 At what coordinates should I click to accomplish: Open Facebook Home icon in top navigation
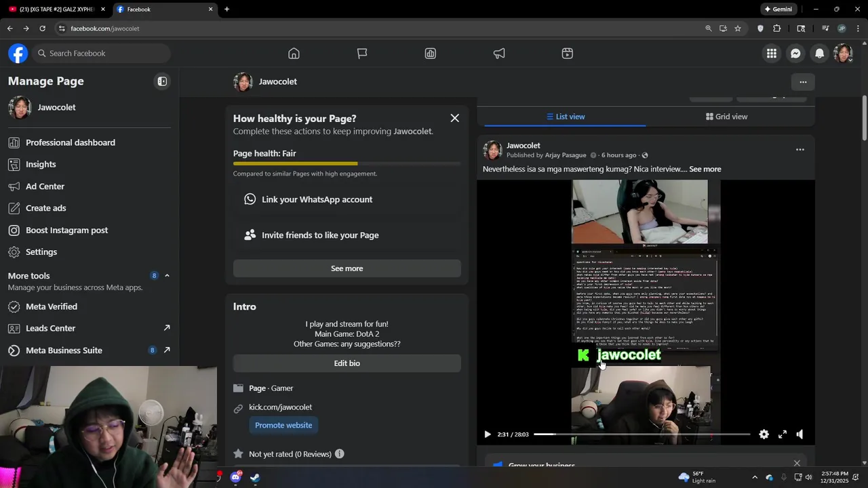294,54
